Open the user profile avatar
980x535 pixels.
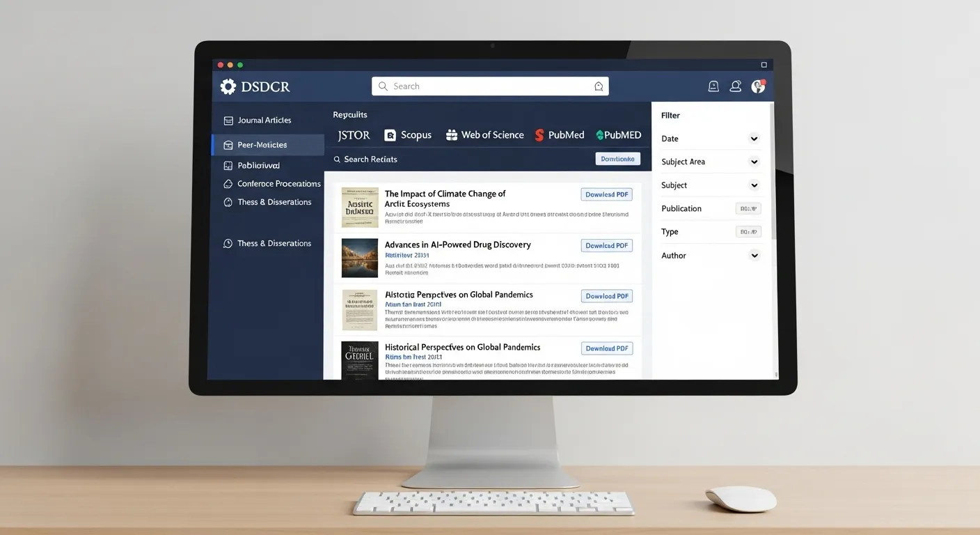click(758, 86)
